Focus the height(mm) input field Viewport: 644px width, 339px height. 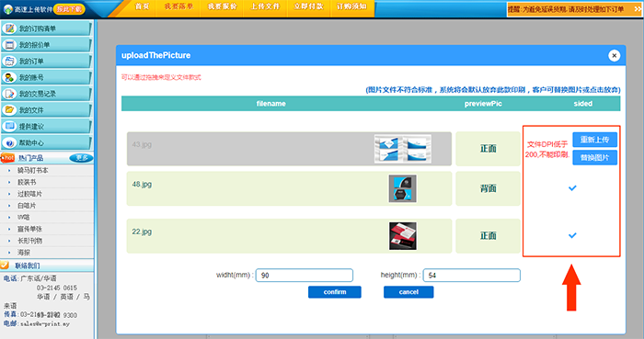tap(472, 275)
